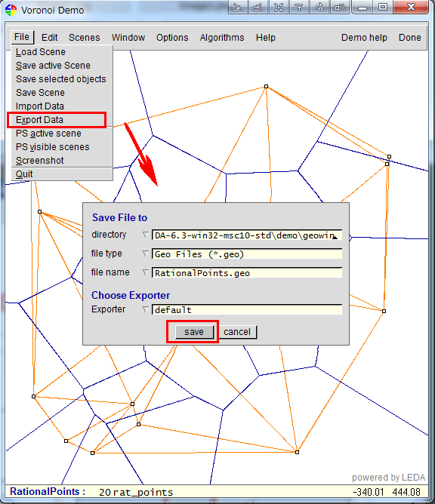This screenshot has height=504, width=435.
Task: Click the save button in dialog
Action: click(x=194, y=332)
